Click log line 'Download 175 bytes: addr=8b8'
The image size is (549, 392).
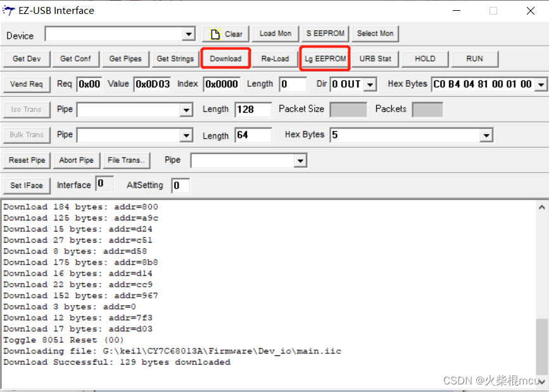[80, 262]
